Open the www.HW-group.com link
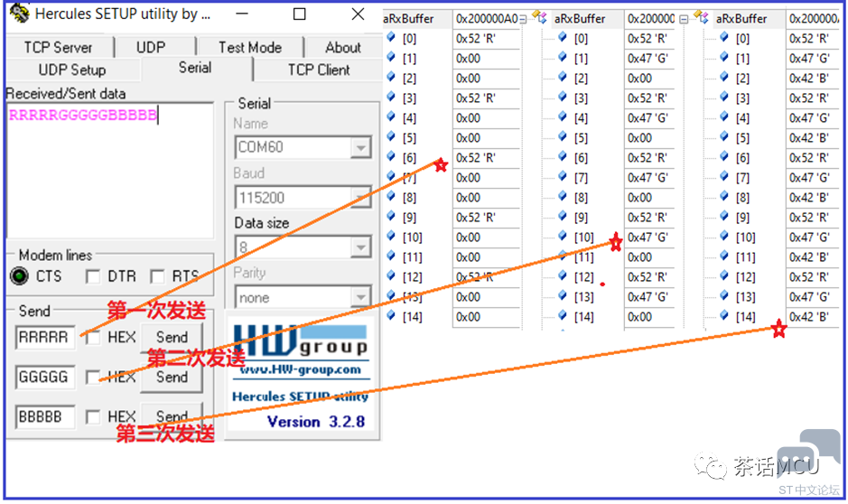This screenshot has width=848, height=504. click(300, 370)
